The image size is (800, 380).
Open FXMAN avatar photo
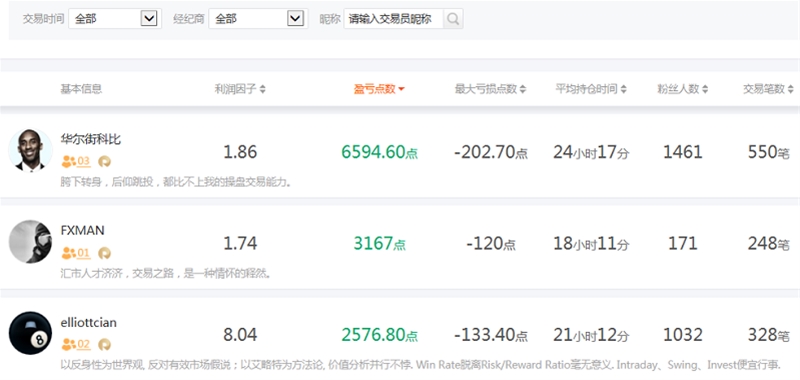(x=30, y=241)
